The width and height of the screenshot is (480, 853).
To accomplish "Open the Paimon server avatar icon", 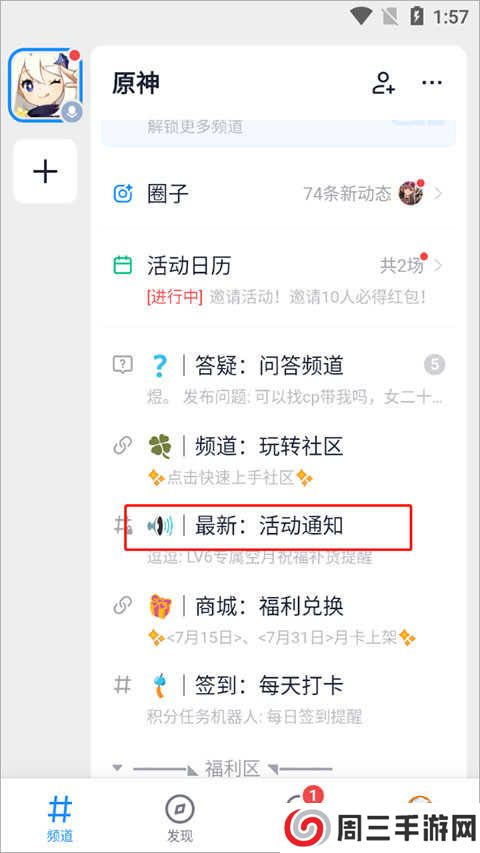I will click(46, 85).
